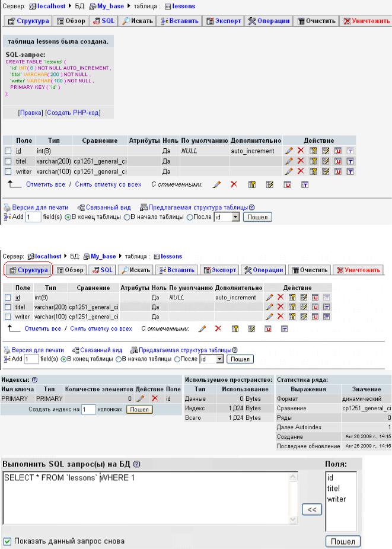Open the Экспорт tab in the lower view
Viewport: 392px width, 549px height.
220,270
